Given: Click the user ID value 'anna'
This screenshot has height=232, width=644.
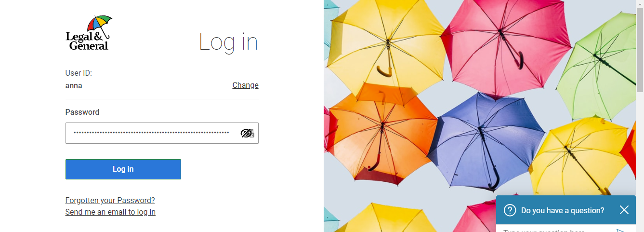Looking at the screenshot, I should (x=74, y=86).
